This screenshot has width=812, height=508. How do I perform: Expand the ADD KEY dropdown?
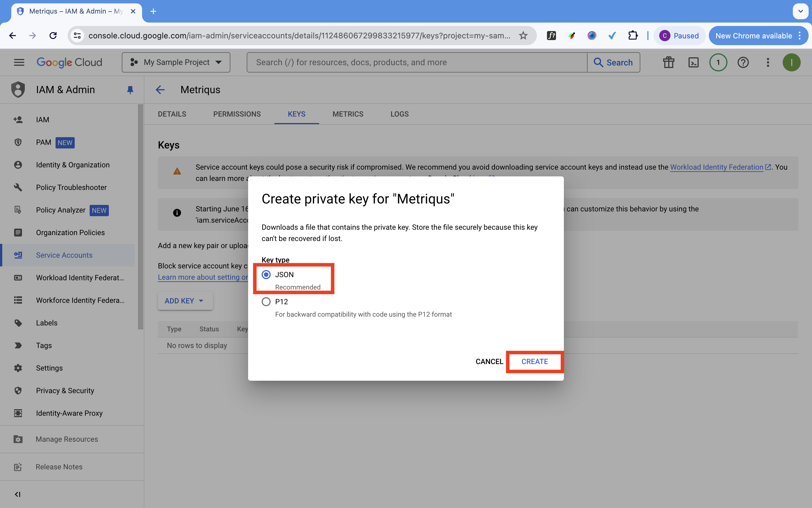pos(185,301)
